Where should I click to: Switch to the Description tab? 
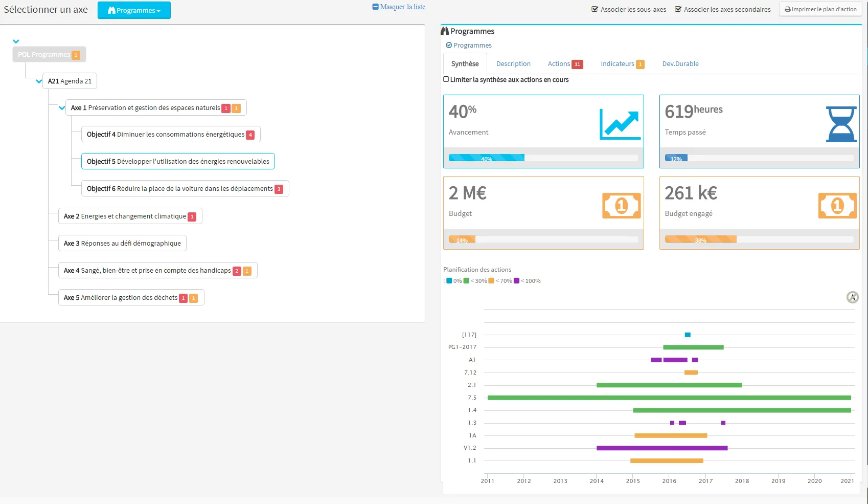(x=513, y=64)
